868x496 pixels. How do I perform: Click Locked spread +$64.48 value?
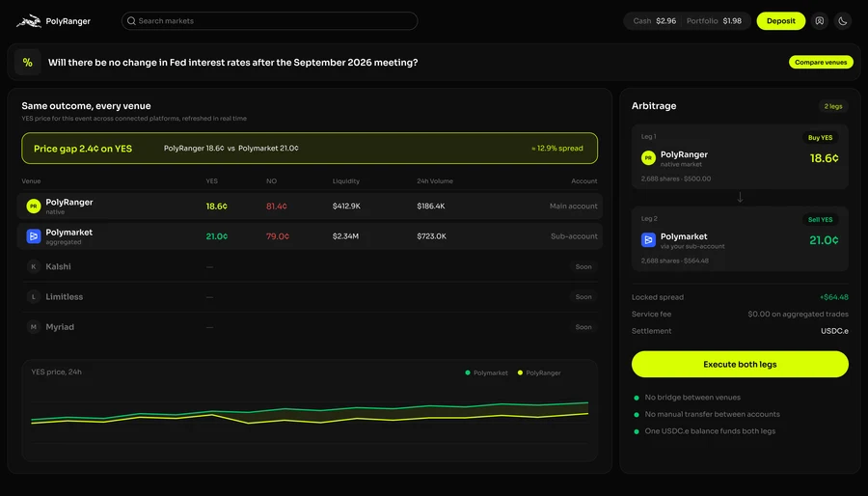click(x=833, y=297)
